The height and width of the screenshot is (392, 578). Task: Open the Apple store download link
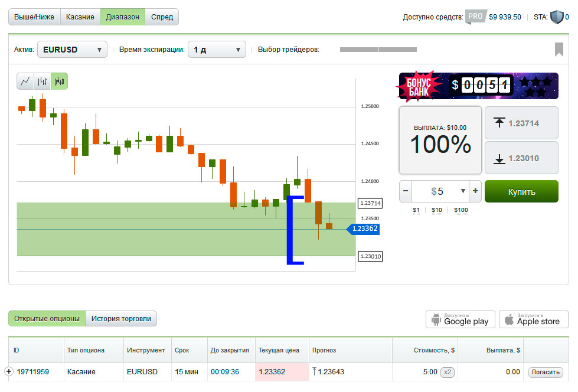(x=533, y=319)
